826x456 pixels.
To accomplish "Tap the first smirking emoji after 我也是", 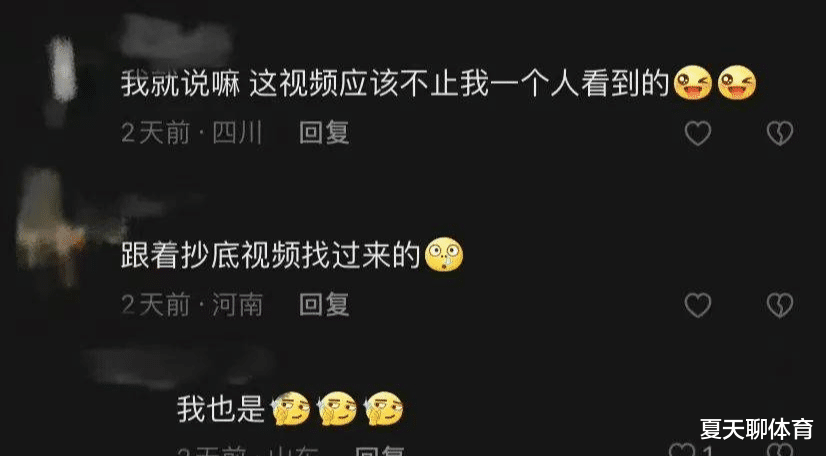I will click(291, 409).
